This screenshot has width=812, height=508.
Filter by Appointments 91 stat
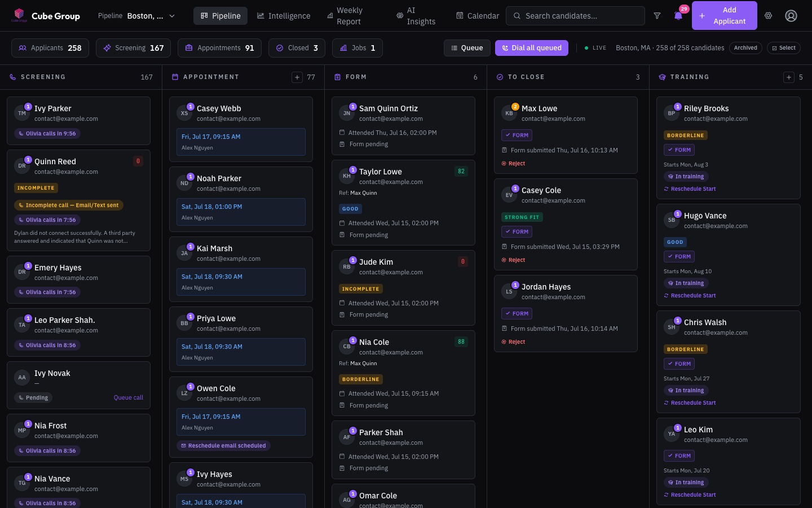[220, 48]
